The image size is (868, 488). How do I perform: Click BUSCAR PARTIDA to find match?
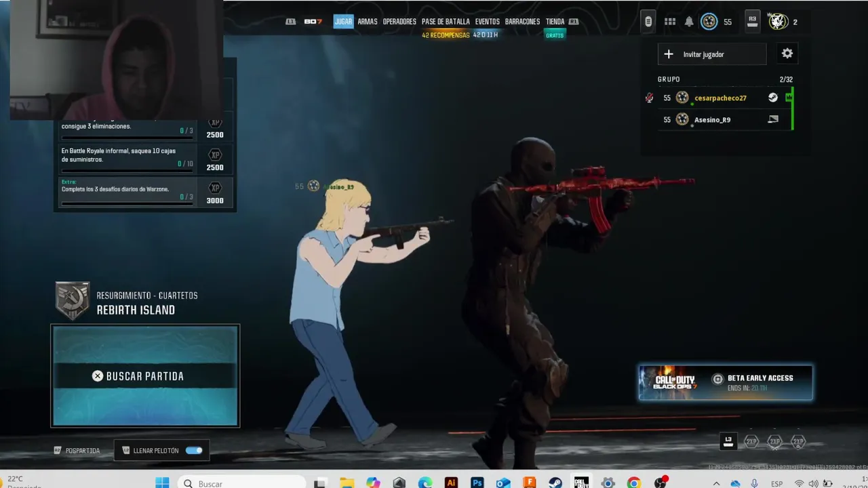145,376
